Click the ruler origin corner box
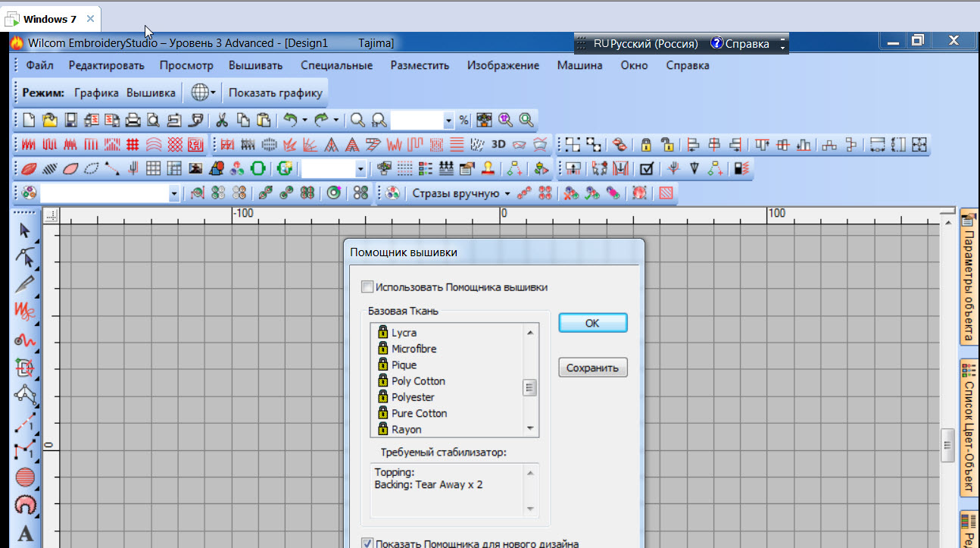980x548 pixels. click(x=51, y=215)
